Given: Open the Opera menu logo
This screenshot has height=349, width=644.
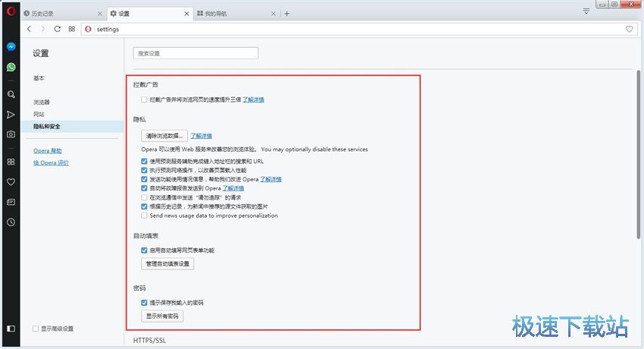Looking at the screenshot, I should pyautogui.click(x=11, y=11).
